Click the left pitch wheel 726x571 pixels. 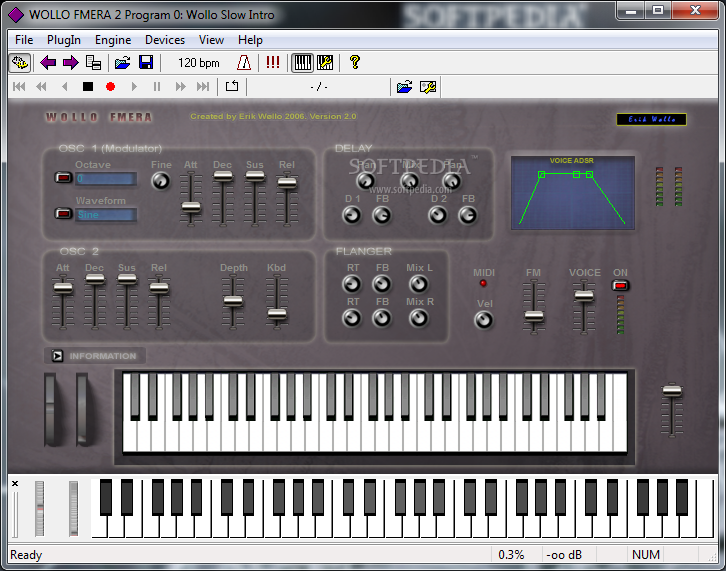coord(50,409)
